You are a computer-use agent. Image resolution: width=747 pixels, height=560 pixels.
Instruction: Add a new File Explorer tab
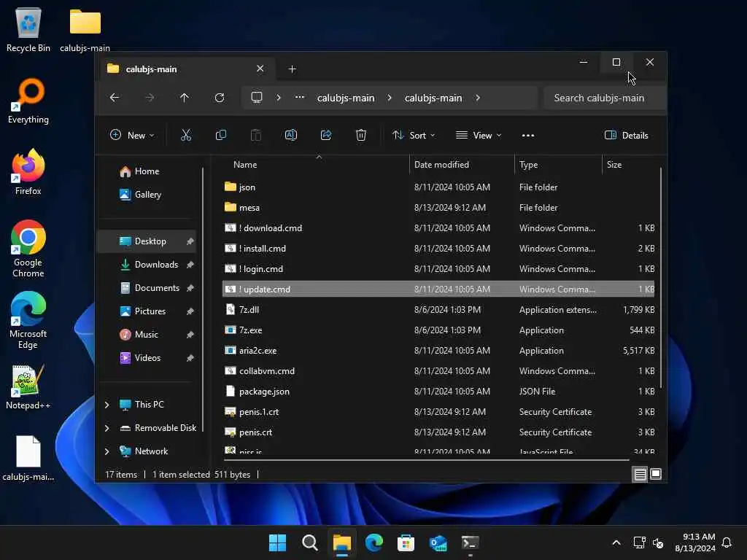[292, 69]
